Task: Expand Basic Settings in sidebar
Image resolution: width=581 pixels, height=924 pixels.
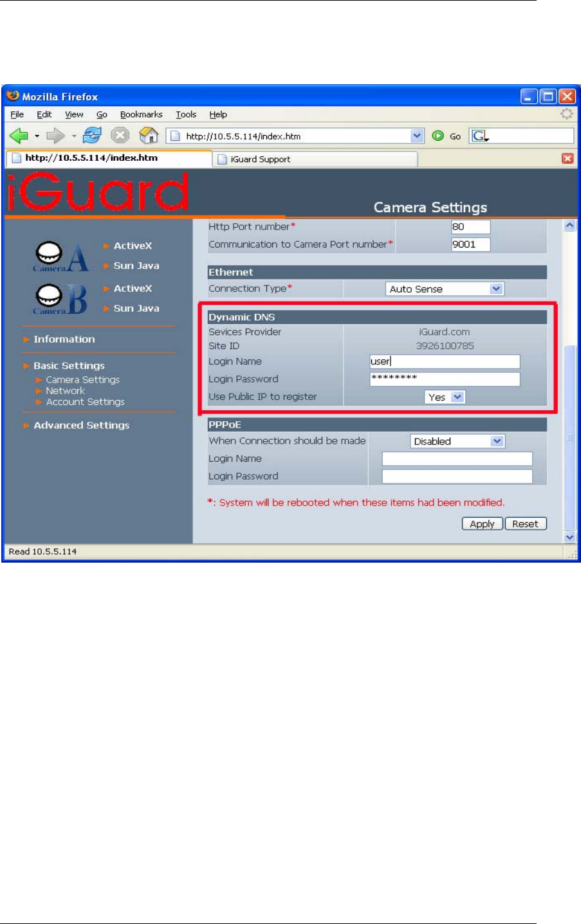Action: (69, 366)
